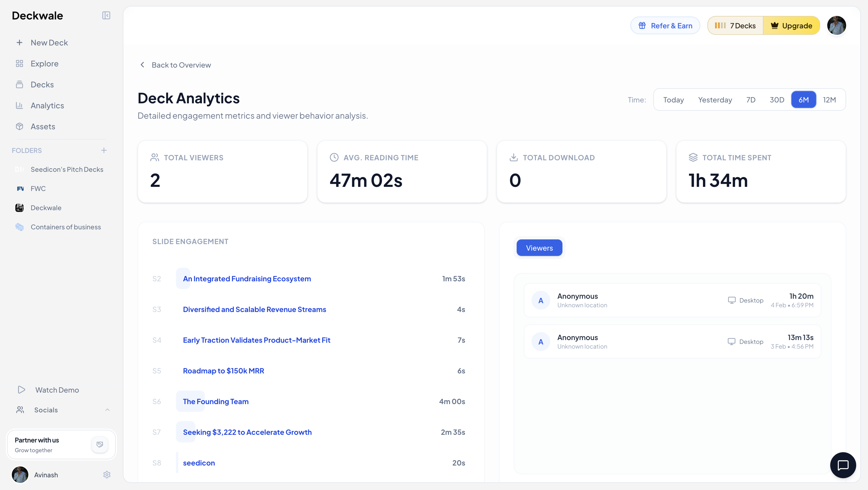Viewport: 868px width, 490px height.
Task: Open the Analytics section in the sidebar
Action: 47,105
